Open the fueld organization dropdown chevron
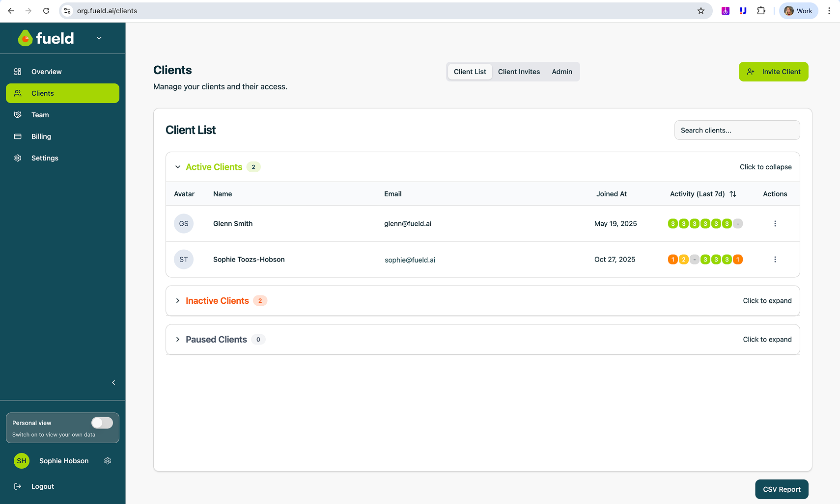The height and width of the screenshot is (504, 840). pos(99,38)
